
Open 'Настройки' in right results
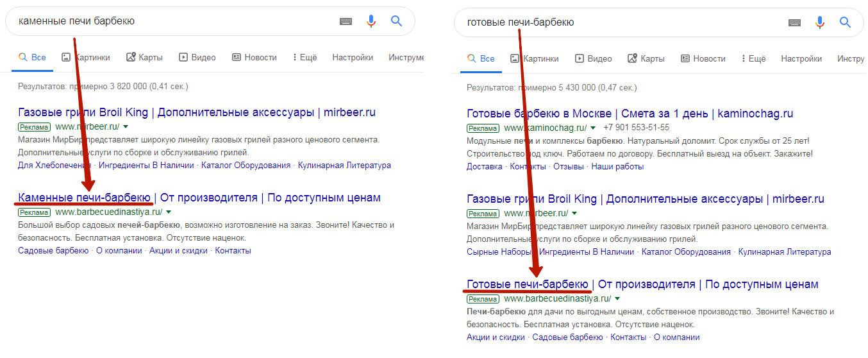click(x=801, y=58)
